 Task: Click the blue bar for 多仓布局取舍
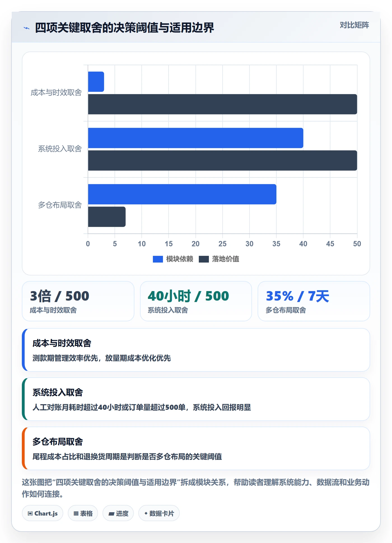[x=182, y=194]
